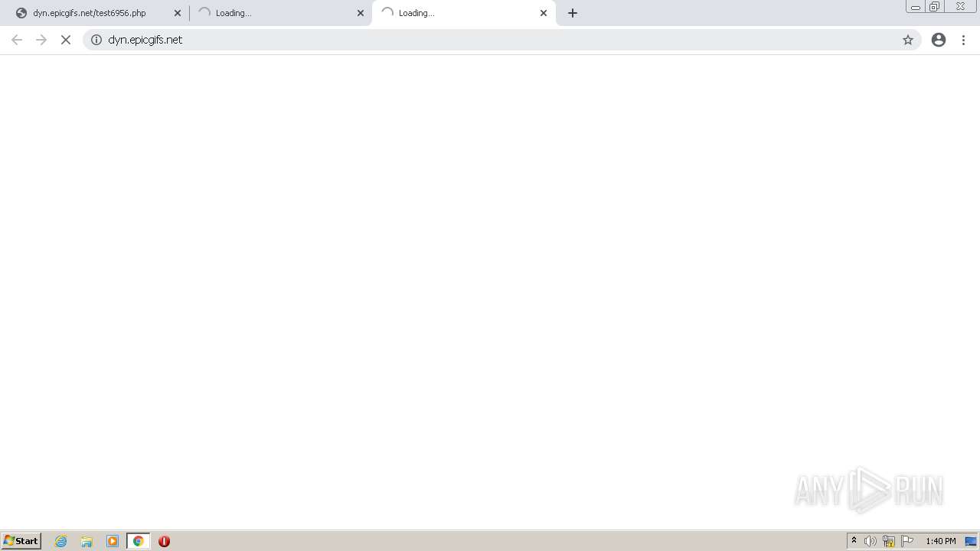
Task: View site information icon
Action: click(x=96, y=40)
